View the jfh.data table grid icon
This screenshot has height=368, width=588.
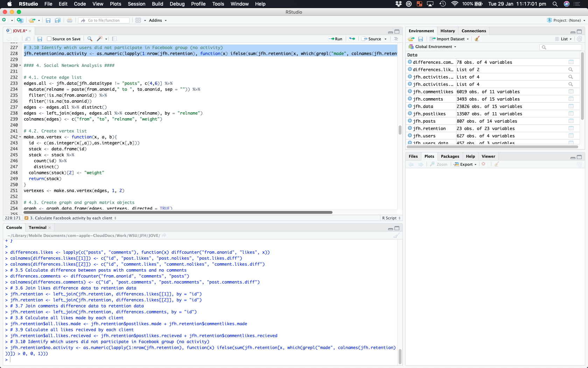pyautogui.click(x=571, y=106)
